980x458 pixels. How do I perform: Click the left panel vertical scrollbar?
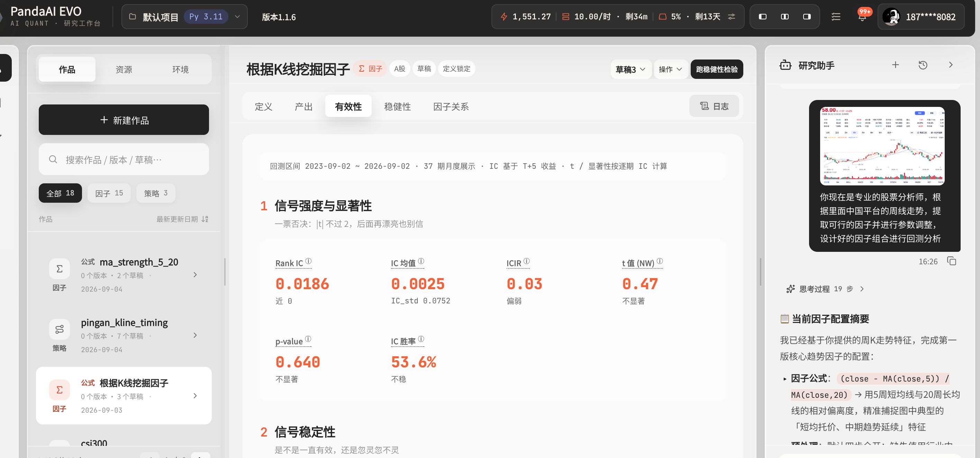(x=225, y=272)
